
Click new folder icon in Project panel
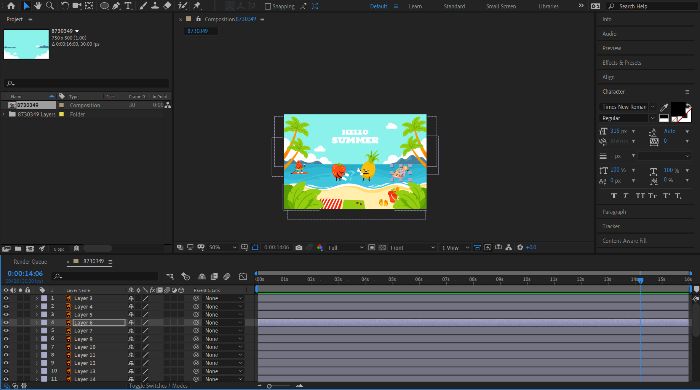[x=18, y=249]
